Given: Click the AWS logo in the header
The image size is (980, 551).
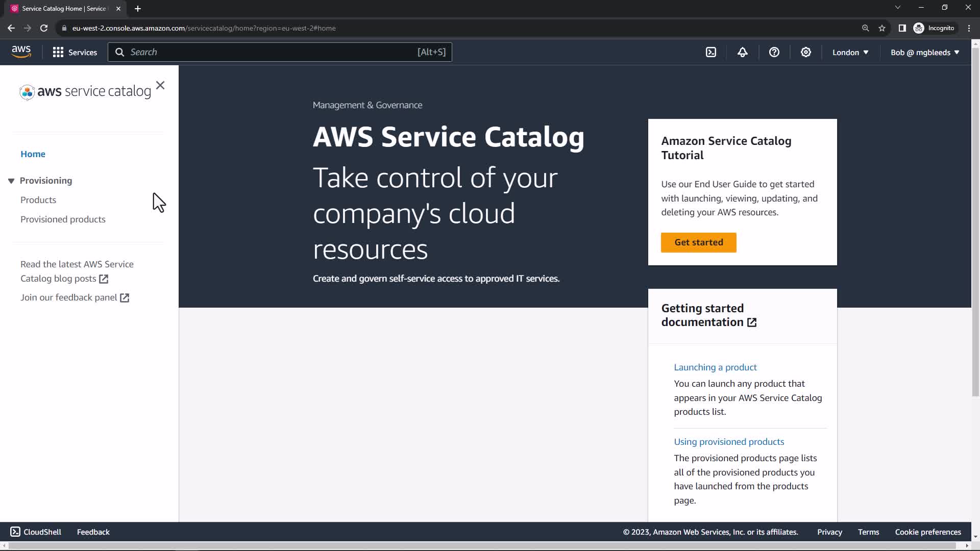Looking at the screenshot, I should pos(21,52).
